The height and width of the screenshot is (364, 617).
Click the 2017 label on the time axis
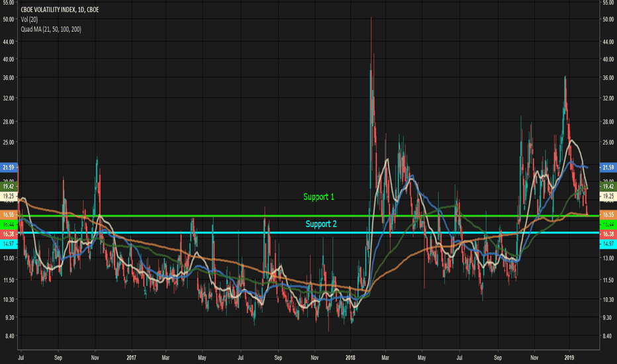coord(131,357)
